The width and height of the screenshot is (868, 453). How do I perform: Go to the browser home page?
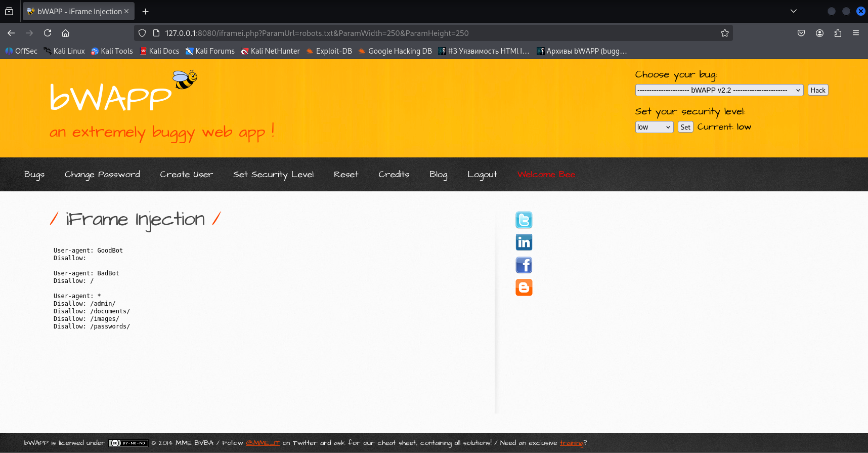[66, 33]
